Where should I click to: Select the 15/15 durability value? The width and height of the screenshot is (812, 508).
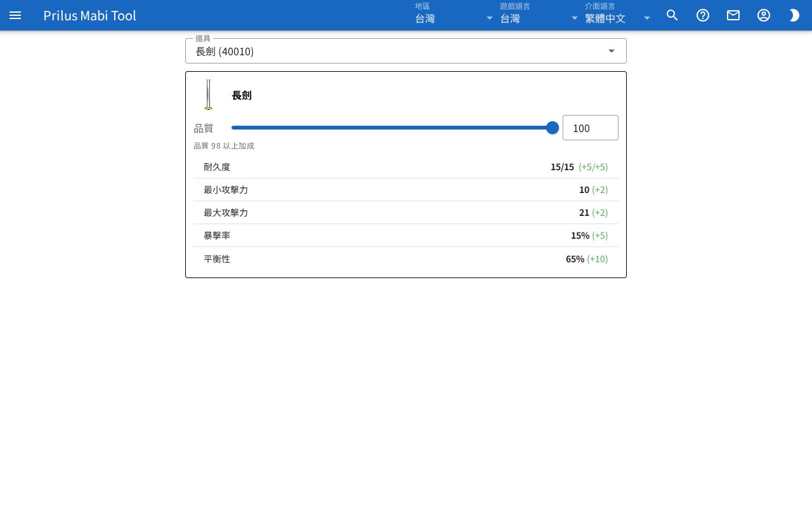(x=562, y=167)
